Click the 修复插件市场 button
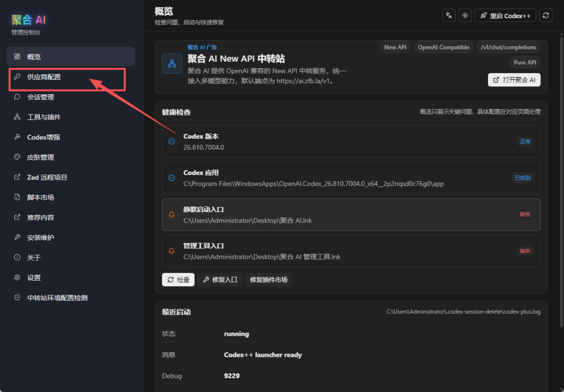This screenshot has width=564, height=392. (x=269, y=280)
